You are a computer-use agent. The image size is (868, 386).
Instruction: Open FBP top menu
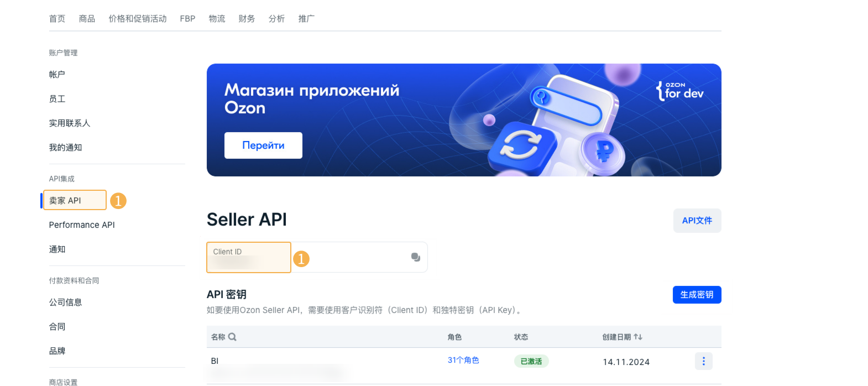(x=187, y=19)
